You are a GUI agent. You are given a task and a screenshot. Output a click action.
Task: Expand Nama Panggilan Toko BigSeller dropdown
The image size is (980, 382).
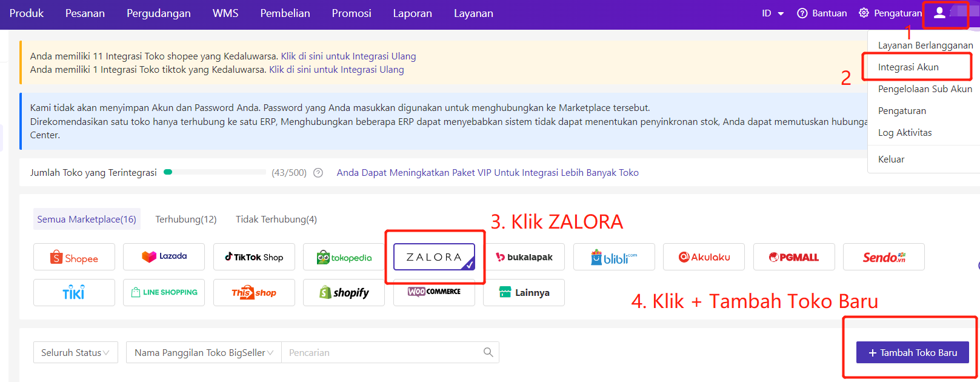point(204,352)
